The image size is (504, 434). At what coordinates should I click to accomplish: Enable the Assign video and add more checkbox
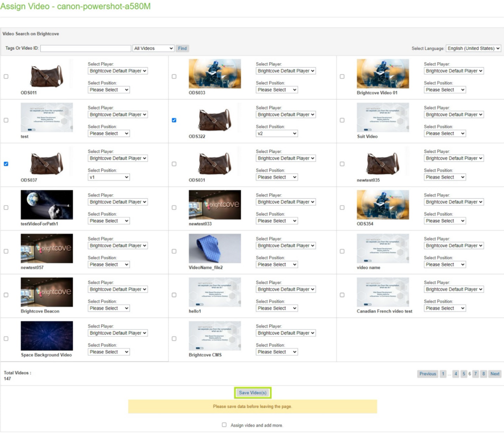(x=224, y=425)
